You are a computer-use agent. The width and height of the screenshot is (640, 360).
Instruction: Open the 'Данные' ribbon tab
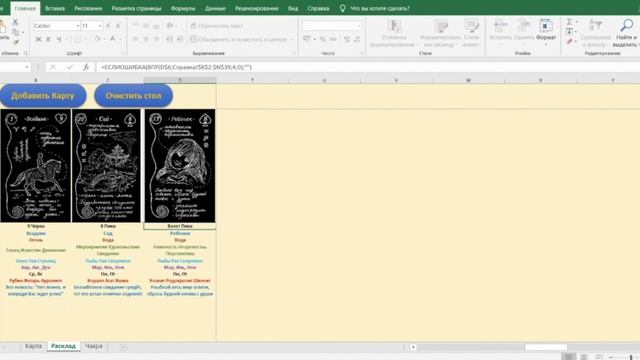click(x=215, y=8)
